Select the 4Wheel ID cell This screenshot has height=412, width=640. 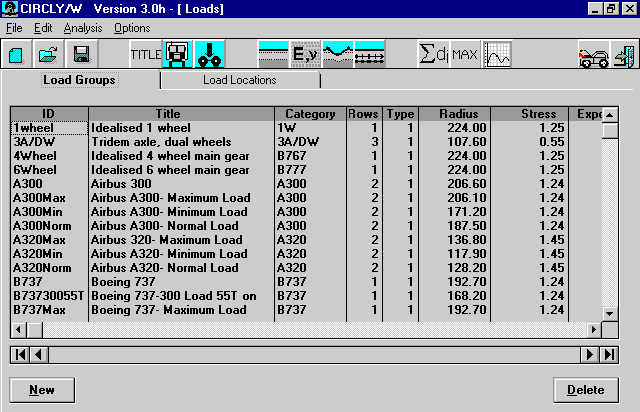tap(49, 156)
